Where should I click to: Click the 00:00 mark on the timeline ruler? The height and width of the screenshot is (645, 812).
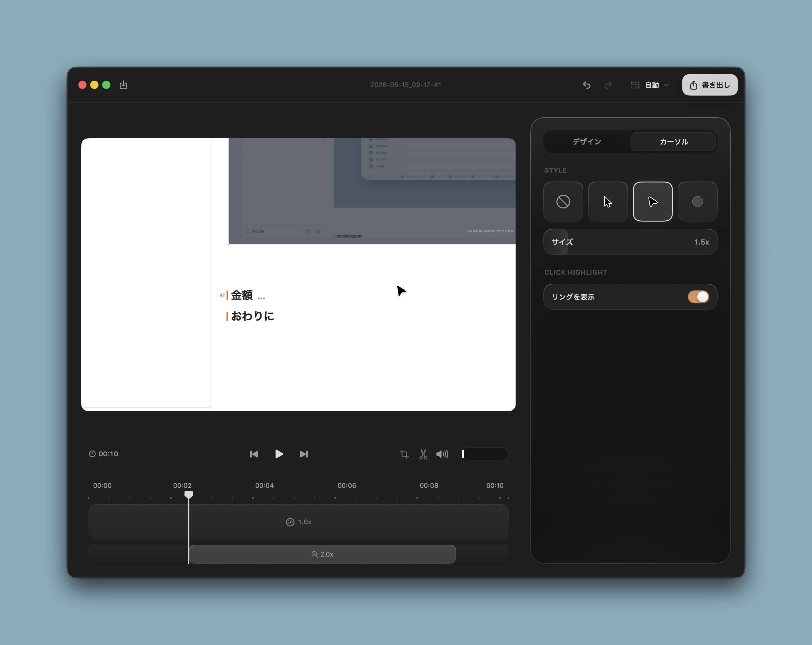[x=102, y=486]
